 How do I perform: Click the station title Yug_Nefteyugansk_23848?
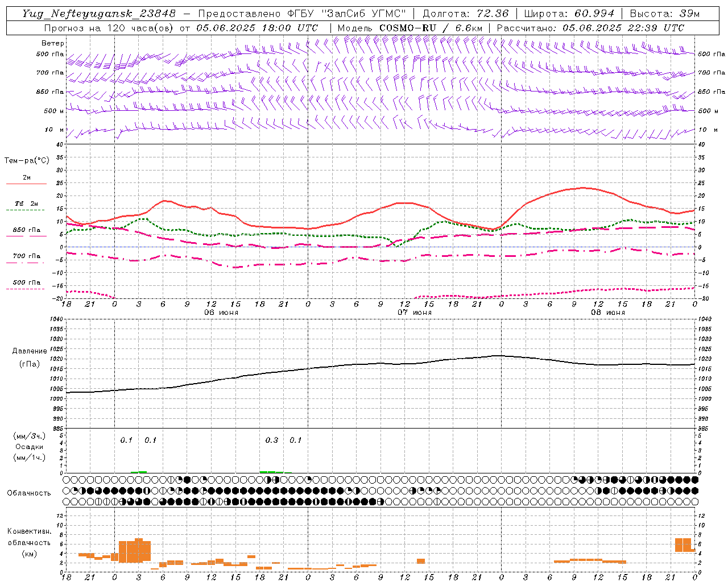coord(98,14)
